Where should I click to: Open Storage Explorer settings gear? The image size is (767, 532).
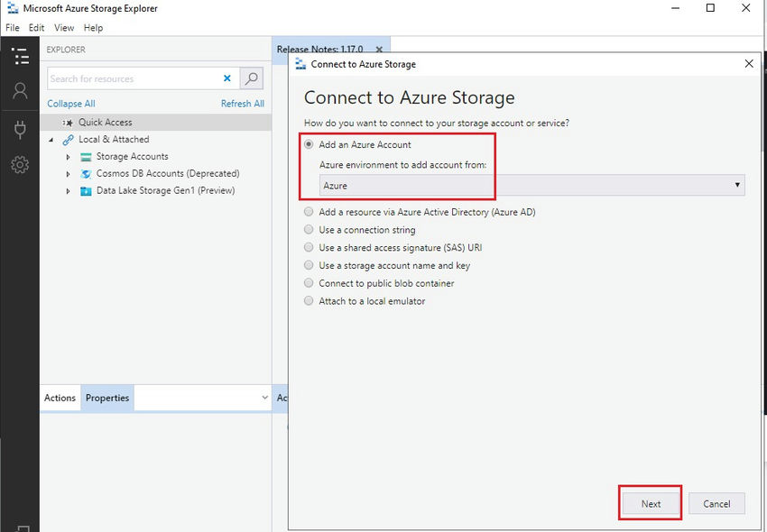(x=20, y=164)
